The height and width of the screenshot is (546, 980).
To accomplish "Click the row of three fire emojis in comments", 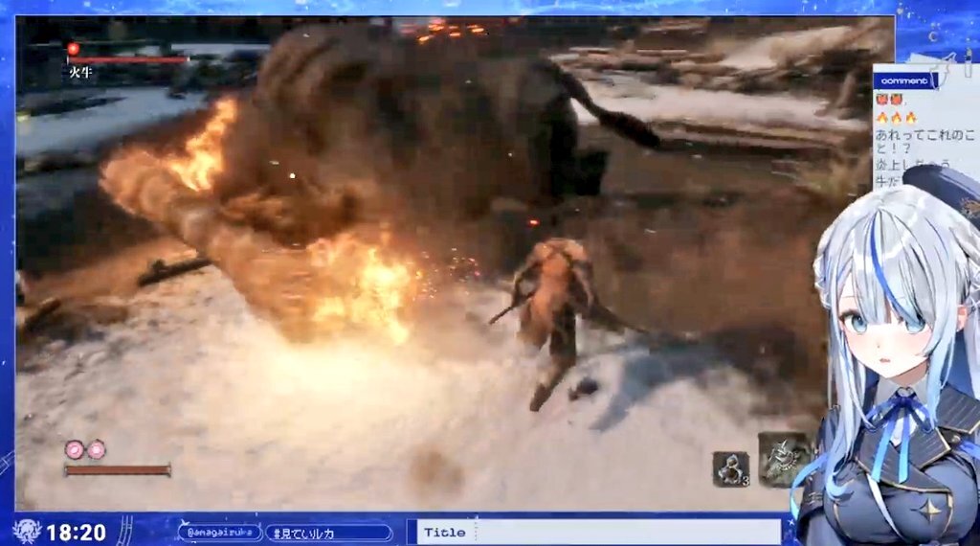I will (896, 118).
